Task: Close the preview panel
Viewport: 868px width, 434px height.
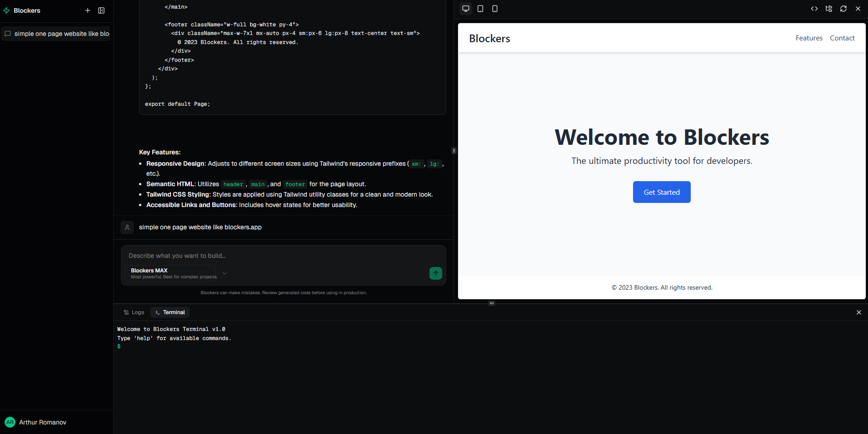Action: [x=858, y=9]
